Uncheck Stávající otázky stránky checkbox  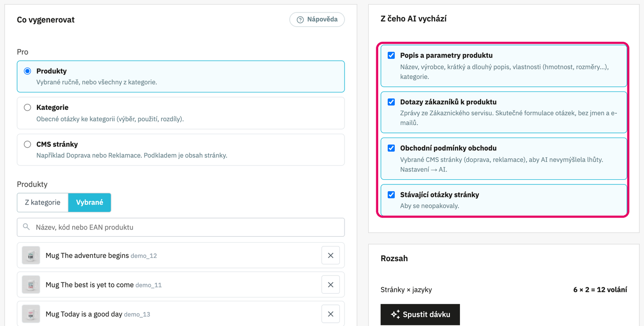coord(391,194)
